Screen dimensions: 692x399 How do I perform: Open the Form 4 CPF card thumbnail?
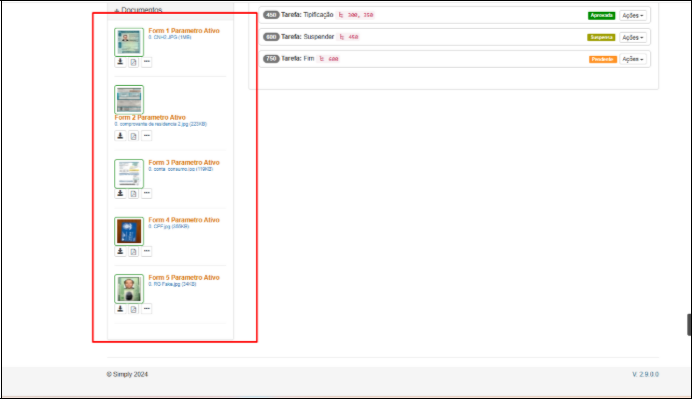pyautogui.click(x=129, y=231)
